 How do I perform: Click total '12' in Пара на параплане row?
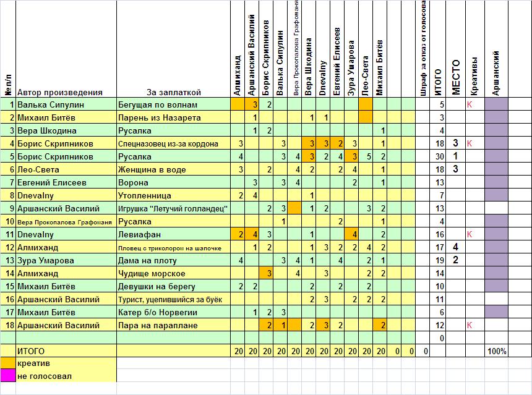pyautogui.click(x=438, y=326)
